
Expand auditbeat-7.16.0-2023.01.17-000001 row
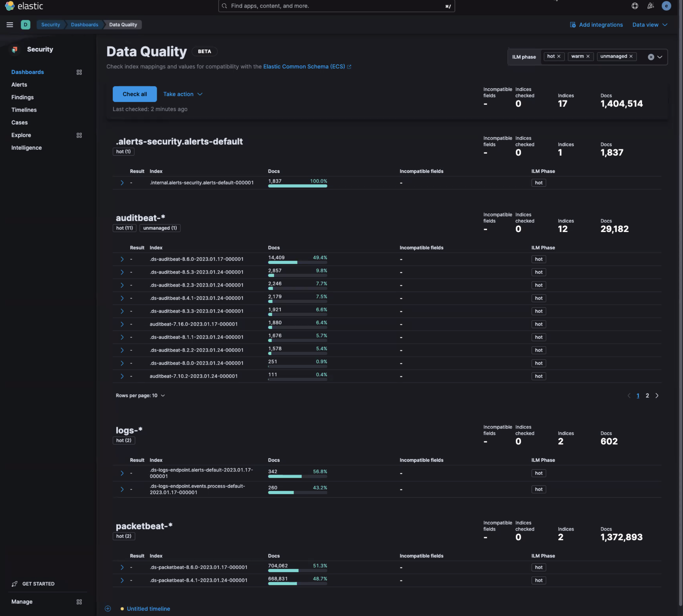pos(122,324)
